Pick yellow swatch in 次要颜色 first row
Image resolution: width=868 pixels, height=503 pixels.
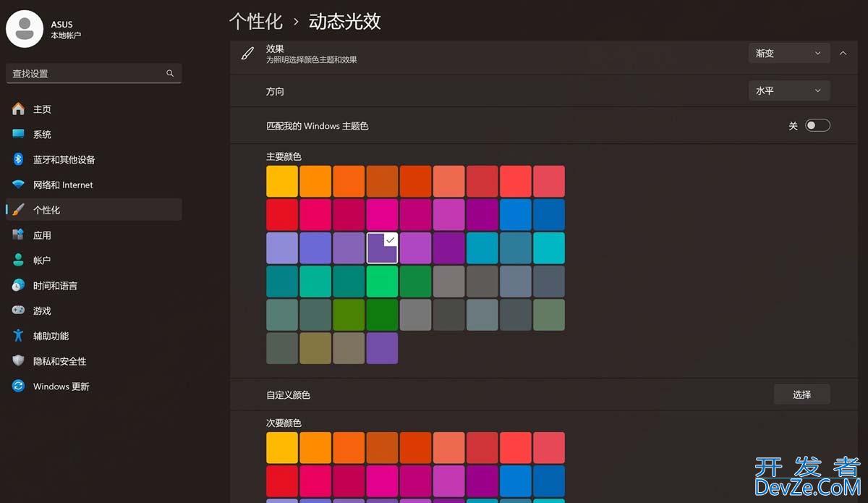click(282, 447)
